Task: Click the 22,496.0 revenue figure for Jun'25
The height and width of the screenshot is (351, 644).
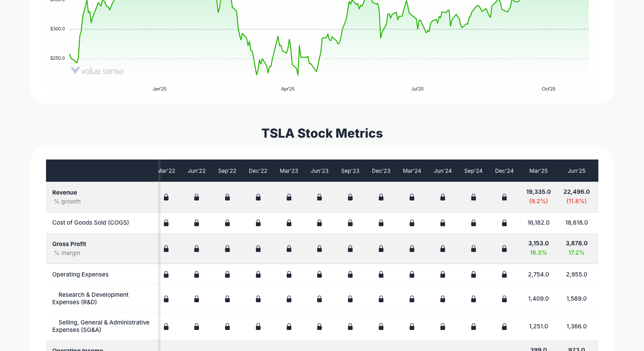Action: 577,191
